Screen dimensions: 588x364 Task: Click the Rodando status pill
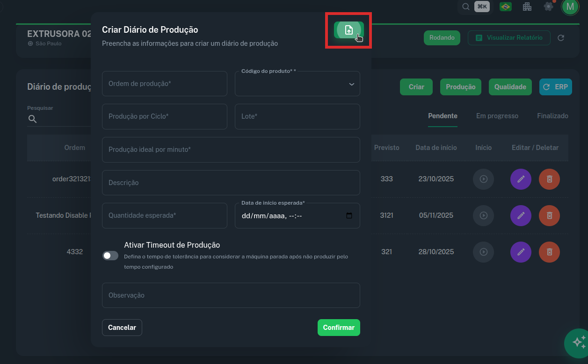point(442,38)
